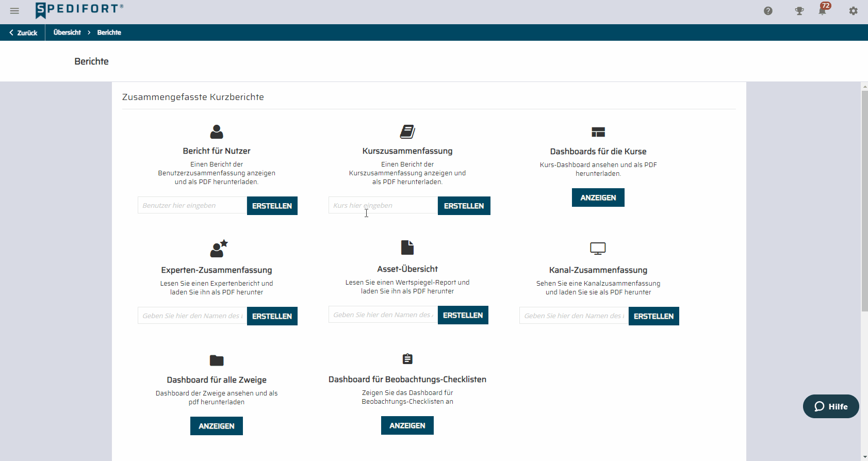Click ANZEIGEN for Dashboard für alle Zweige
868x461 pixels.
[x=217, y=426]
